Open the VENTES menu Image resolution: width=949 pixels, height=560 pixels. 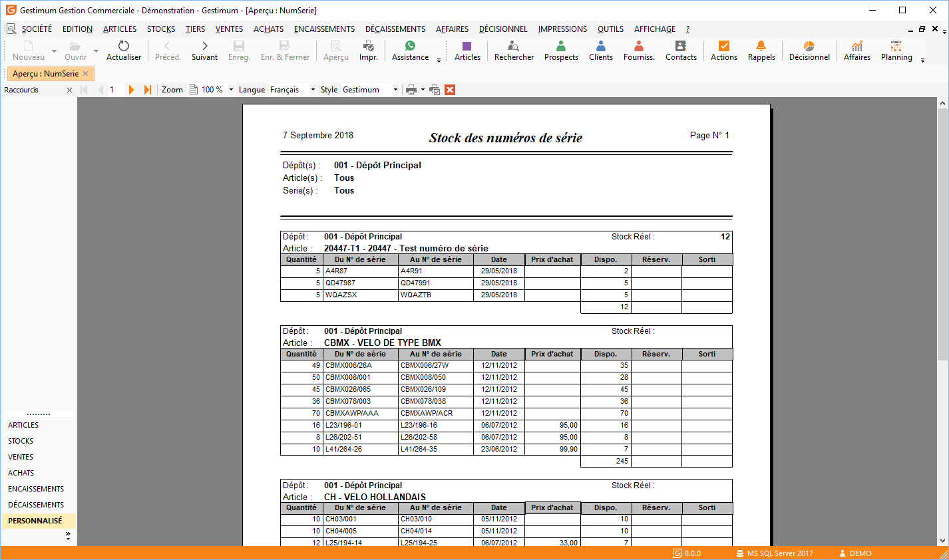[x=229, y=29]
